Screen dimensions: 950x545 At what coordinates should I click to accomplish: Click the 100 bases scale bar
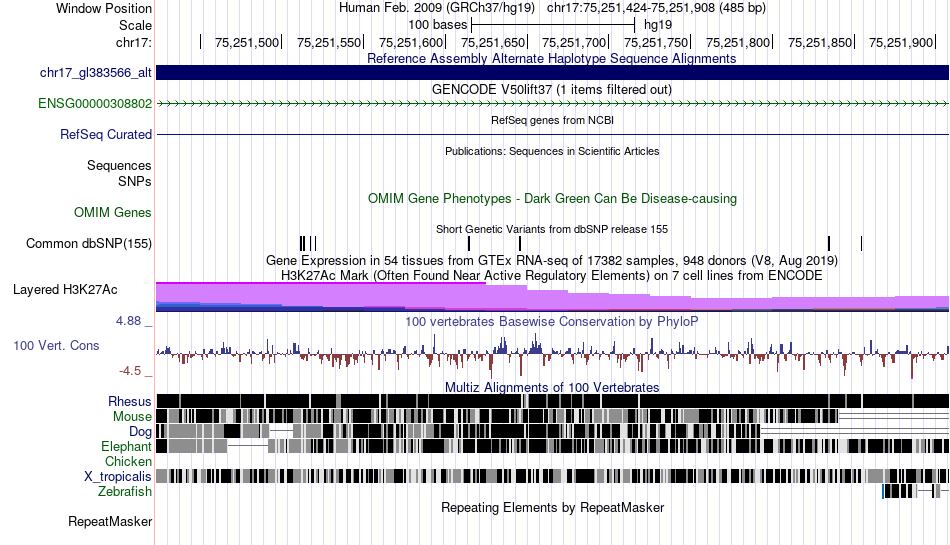[553, 25]
